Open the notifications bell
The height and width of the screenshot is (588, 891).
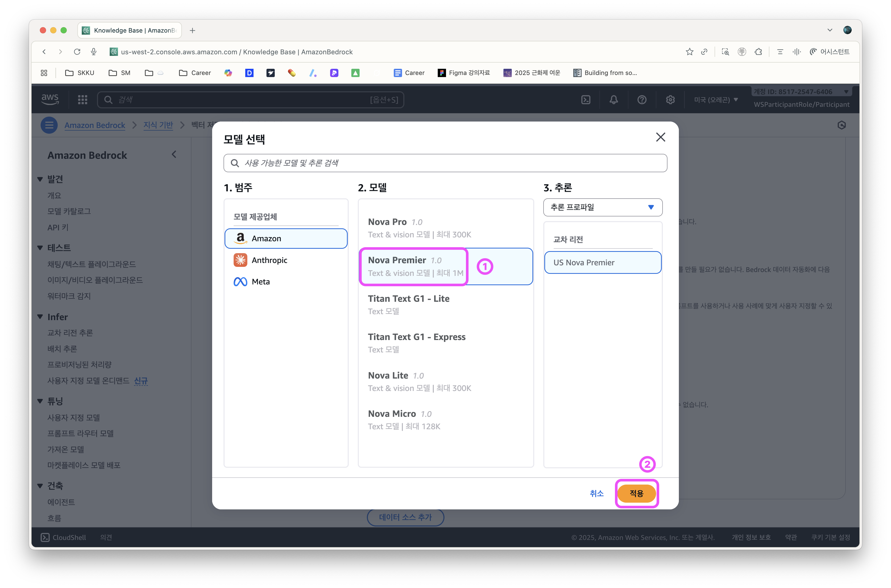pos(614,99)
